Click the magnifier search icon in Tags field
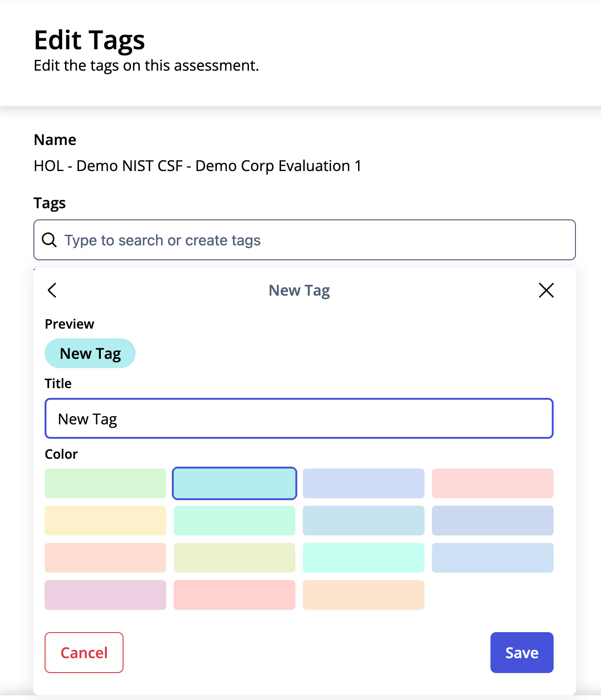Image resolution: width=601 pixels, height=700 pixels. pos(49,240)
